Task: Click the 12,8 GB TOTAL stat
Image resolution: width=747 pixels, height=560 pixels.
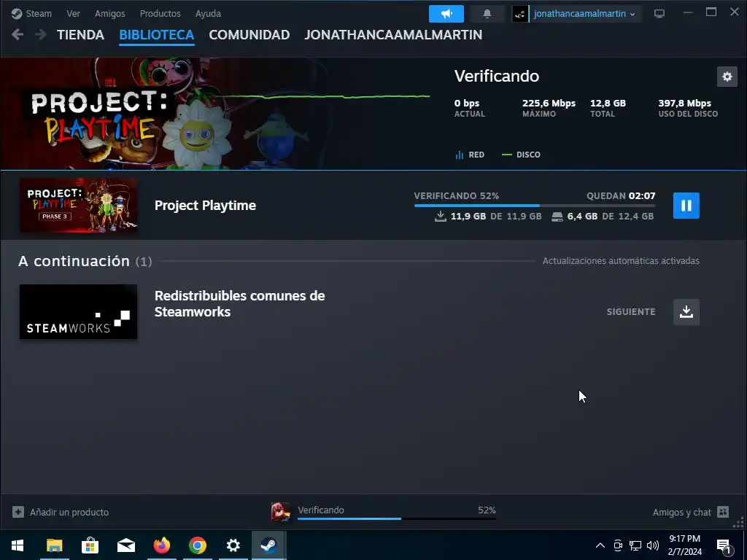Action: coord(608,108)
